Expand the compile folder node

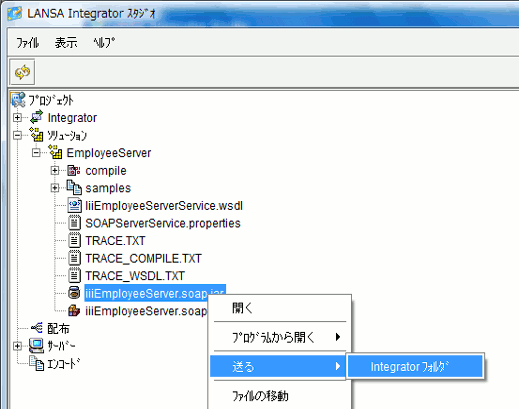(x=55, y=171)
